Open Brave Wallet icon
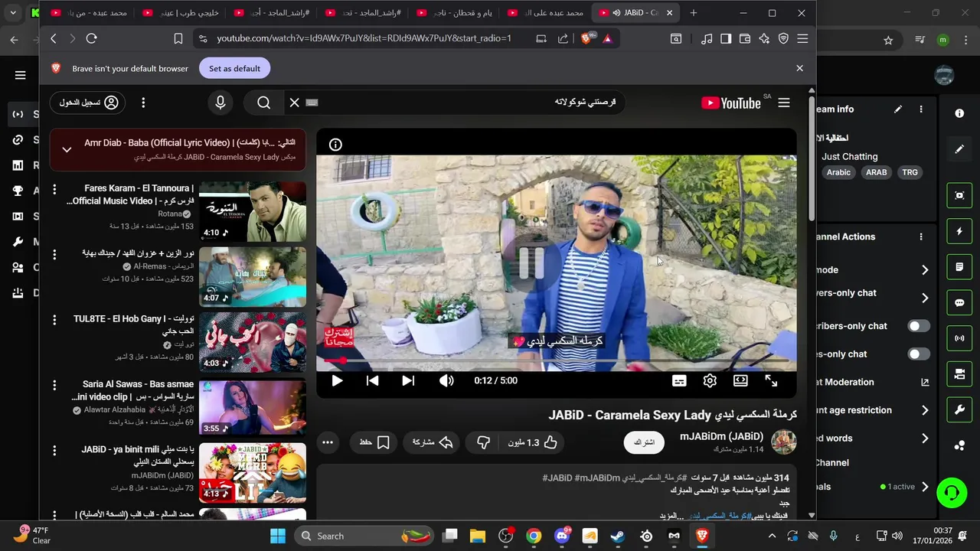980x551 pixels. pos(745,38)
